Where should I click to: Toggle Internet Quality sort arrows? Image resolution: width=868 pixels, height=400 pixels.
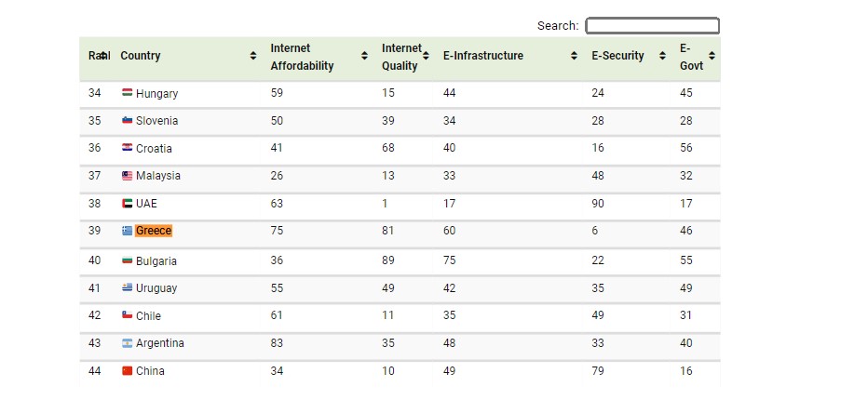click(426, 55)
